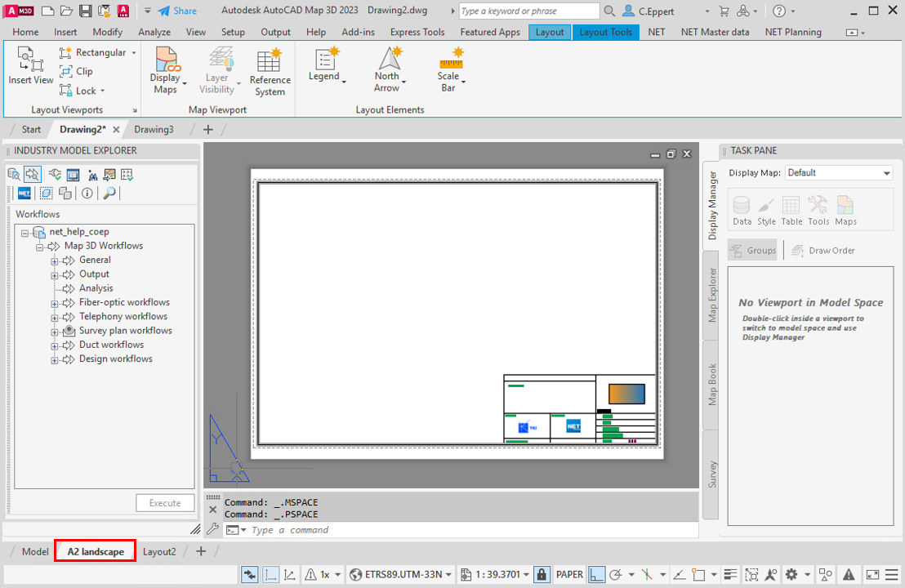905x588 pixels.
Task: Expand the Fiber-optic workflows node
Action: pyautogui.click(x=54, y=304)
